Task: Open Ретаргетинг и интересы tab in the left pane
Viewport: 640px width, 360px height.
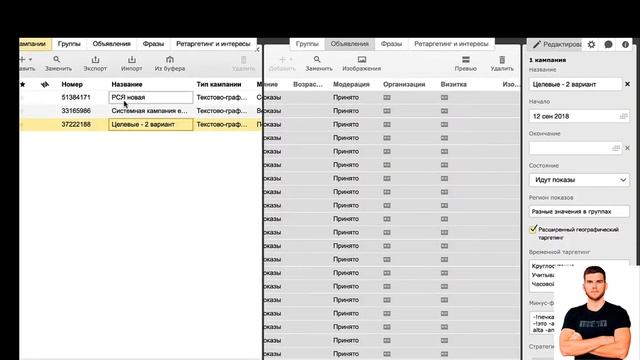Action: tap(213, 44)
